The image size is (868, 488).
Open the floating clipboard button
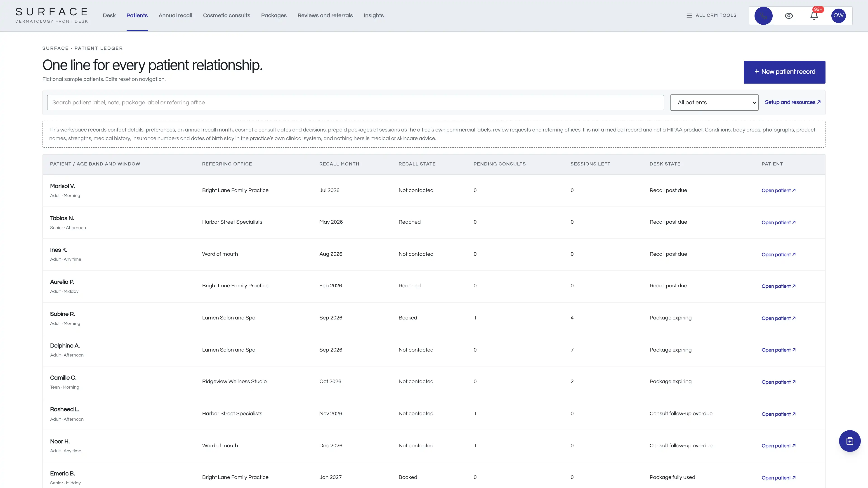point(849,441)
